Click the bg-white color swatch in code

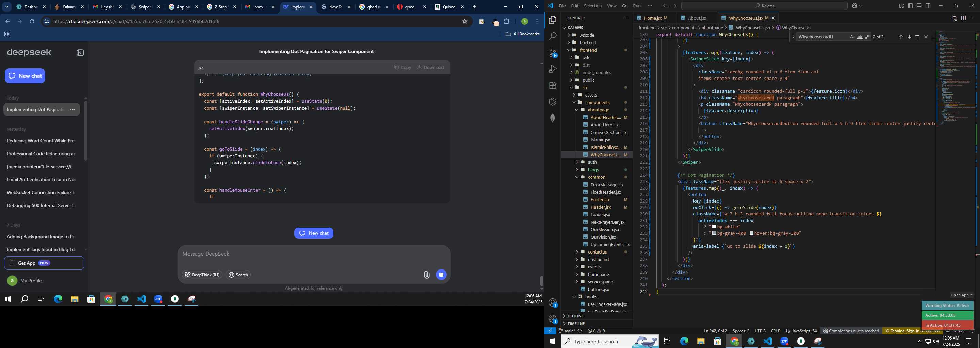click(714, 227)
